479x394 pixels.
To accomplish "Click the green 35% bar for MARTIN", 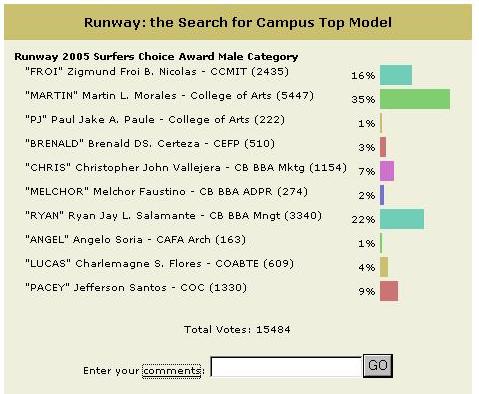I will (x=415, y=99).
